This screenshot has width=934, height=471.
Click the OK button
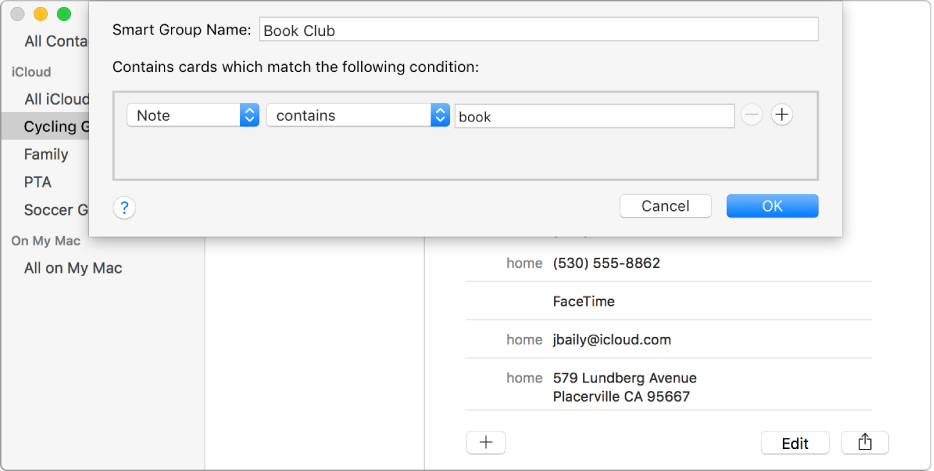772,206
